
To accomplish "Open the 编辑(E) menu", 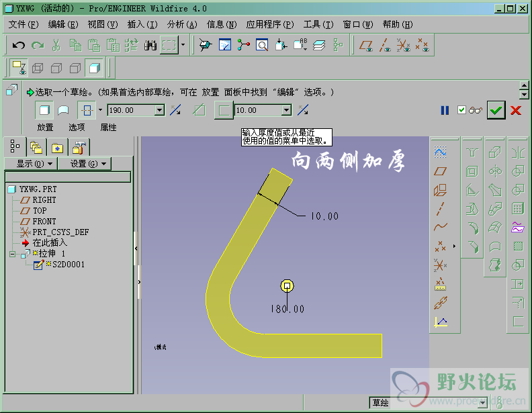I will tap(63, 24).
